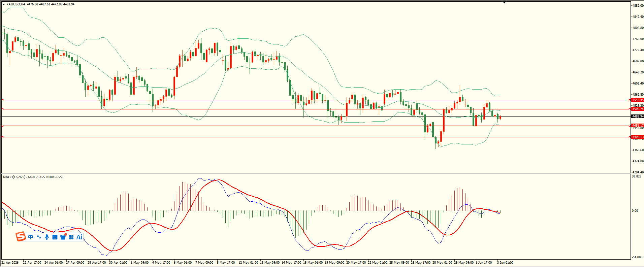
Task: Click the 4602.40 price scale label
Action: coord(638,84)
